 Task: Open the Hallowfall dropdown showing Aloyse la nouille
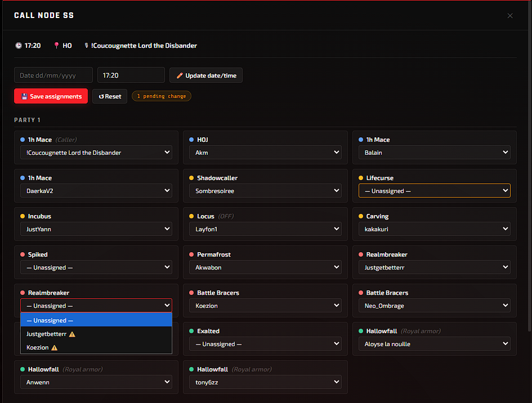[434, 344]
